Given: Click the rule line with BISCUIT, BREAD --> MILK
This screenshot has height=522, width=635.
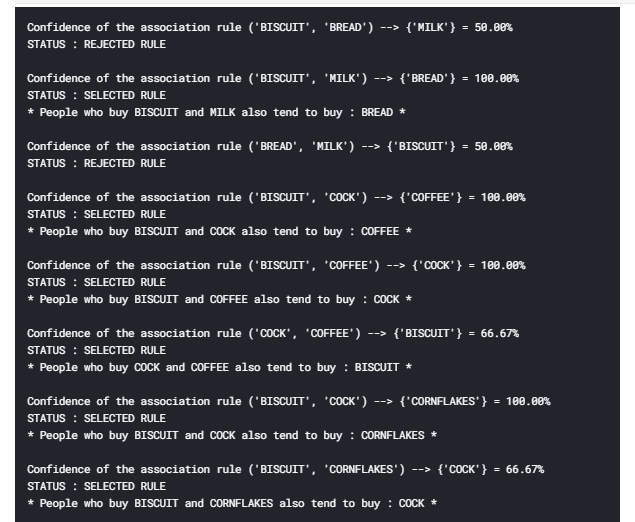Looking at the screenshot, I should 269,27.
